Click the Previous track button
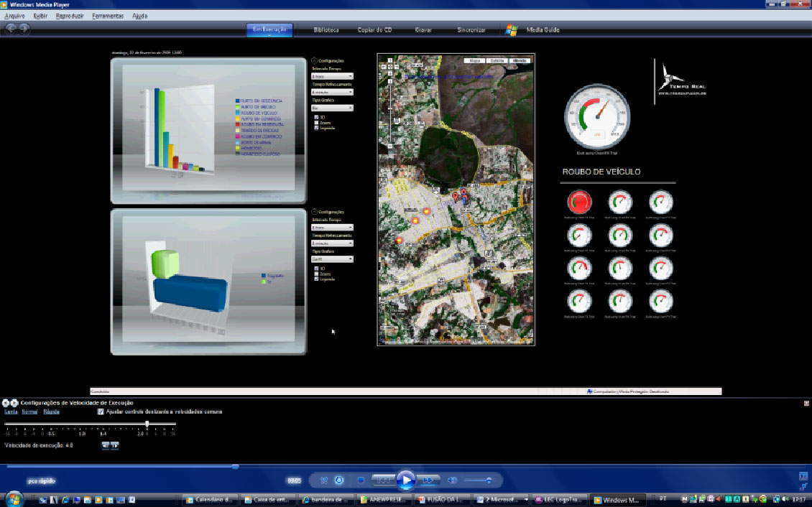Image resolution: width=812 pixels, height=507 pixels. coord(383,480)
